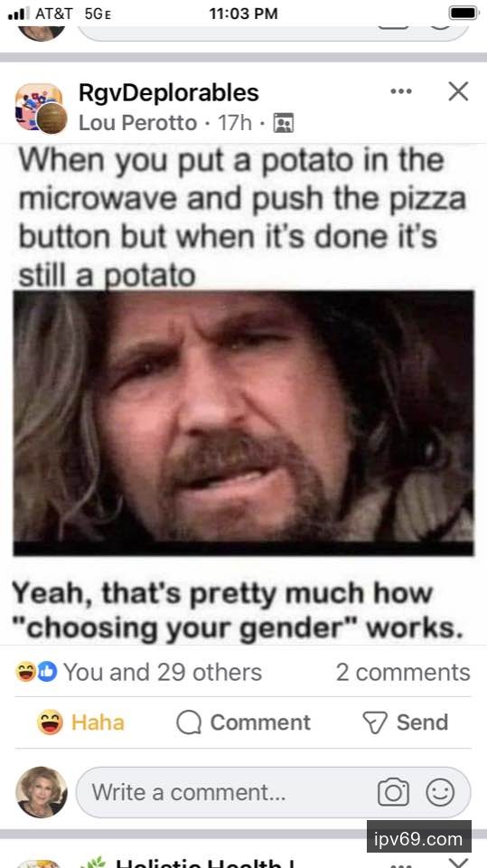487x868 pixels.
Task: View the reactions emoji summary icons
Action: [36, 672]
